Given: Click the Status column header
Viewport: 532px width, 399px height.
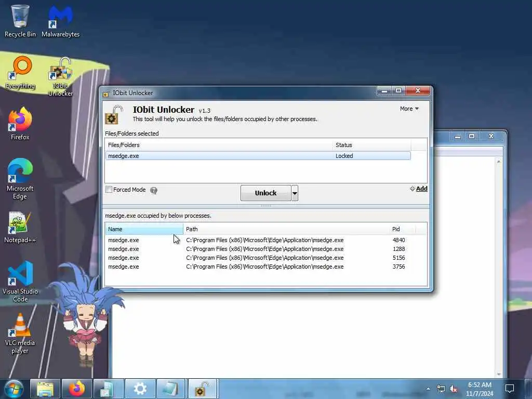Looking at the screenshot, I should 371,145.
